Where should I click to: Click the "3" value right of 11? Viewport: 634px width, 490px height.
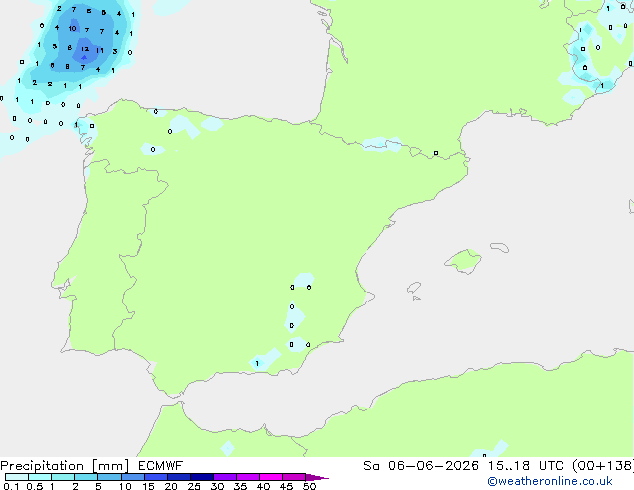tap(115, 51)
